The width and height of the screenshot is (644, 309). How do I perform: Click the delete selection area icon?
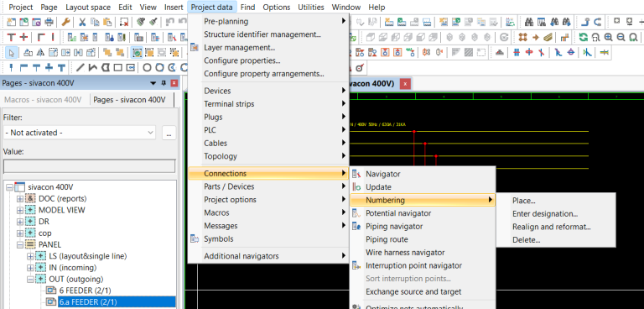[124, 22]
